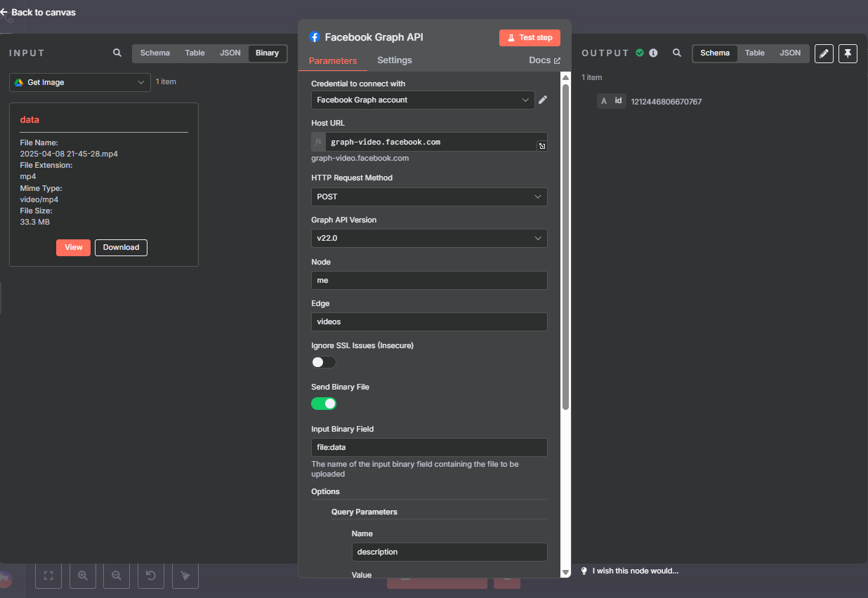Click the query parameter Name field
This screenshot has height=598, width=868.
click(x=449, y=552)
